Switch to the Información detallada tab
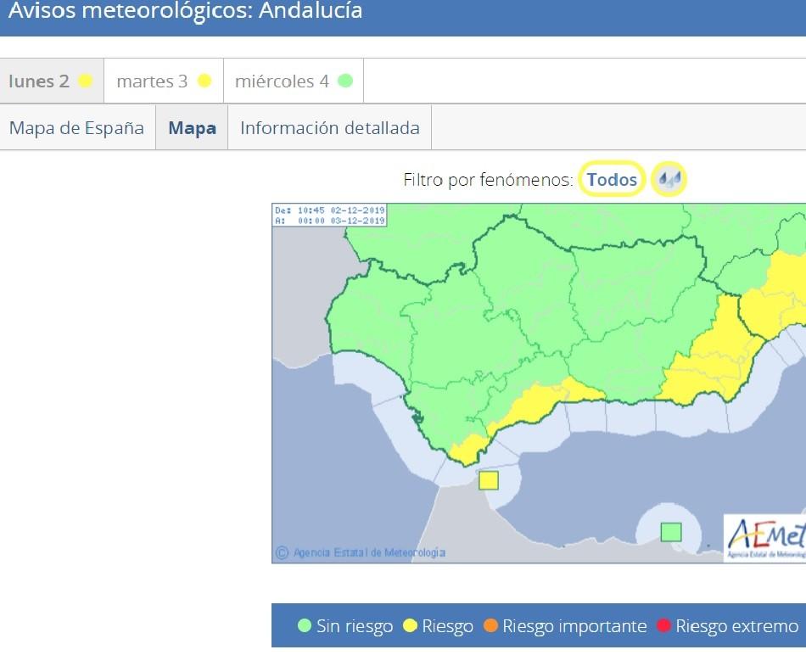The width and height of the screenshot is (806, 672). point(330,127)
